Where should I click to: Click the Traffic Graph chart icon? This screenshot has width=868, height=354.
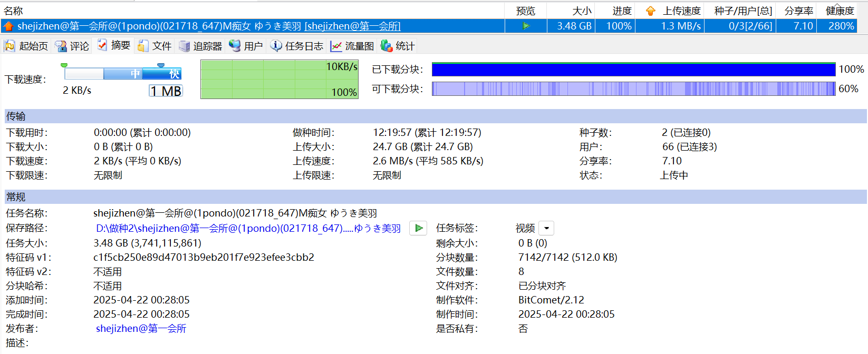[x=336, y=46]
